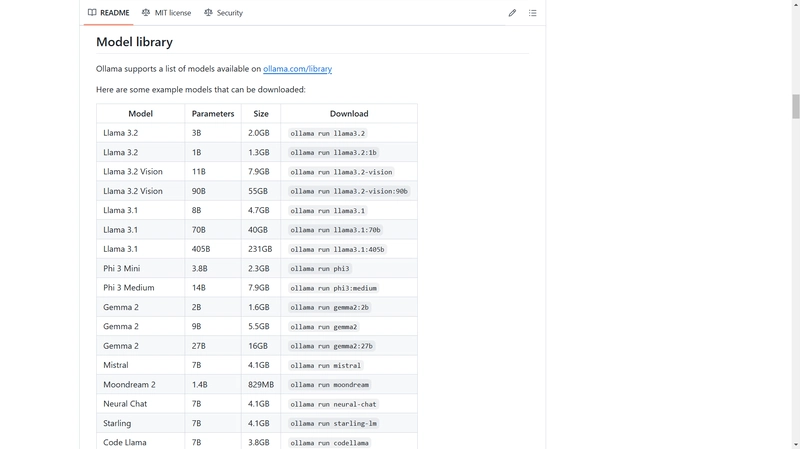Click the 'Here are some example models' sentence
800x449 pixels.
tap(201, 89)
